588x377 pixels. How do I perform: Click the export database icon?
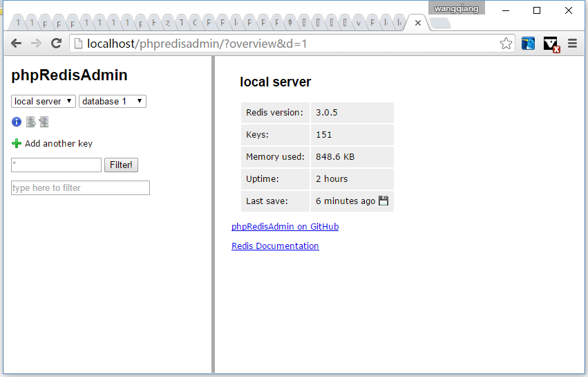pos(30,122)
